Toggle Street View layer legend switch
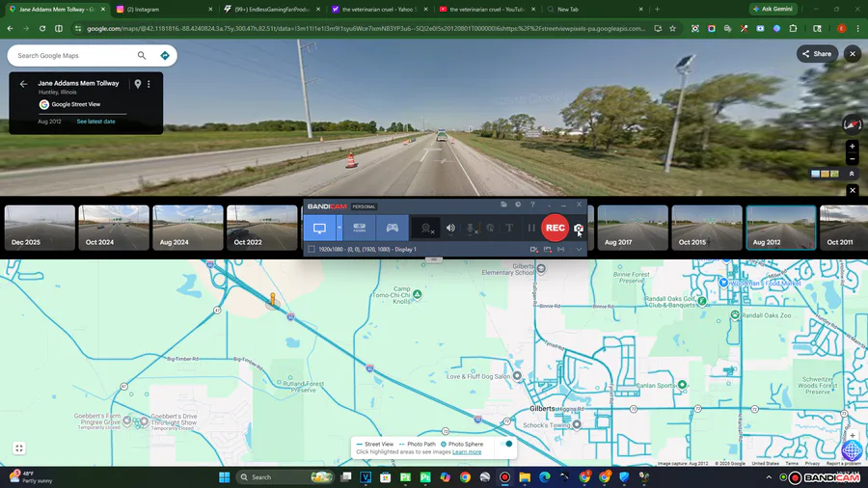The width and height of the screenshot is (868, 488). 504,444
